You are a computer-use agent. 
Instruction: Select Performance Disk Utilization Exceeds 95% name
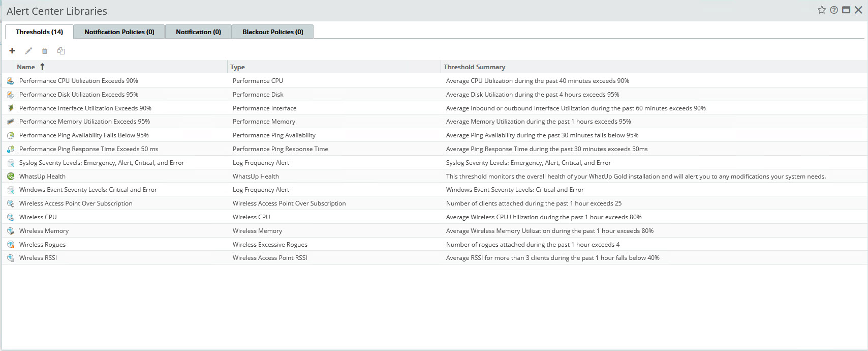coord(79,95)
